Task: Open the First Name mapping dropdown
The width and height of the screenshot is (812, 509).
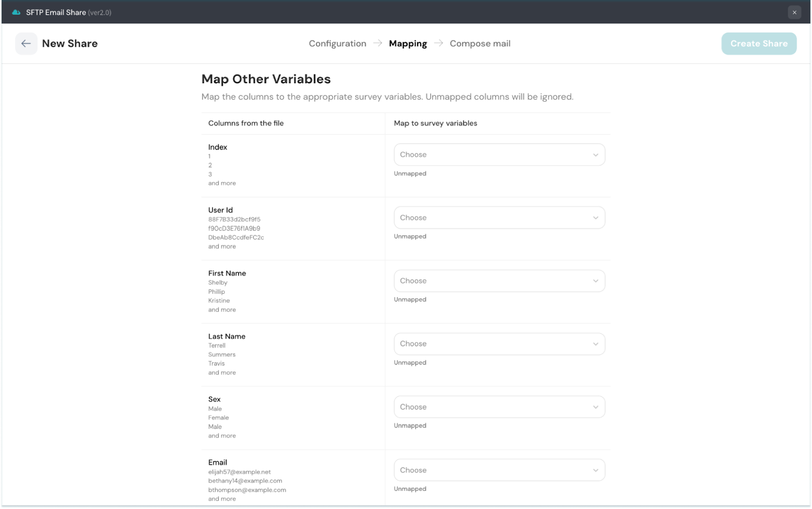Action: (x=499, y=281)
